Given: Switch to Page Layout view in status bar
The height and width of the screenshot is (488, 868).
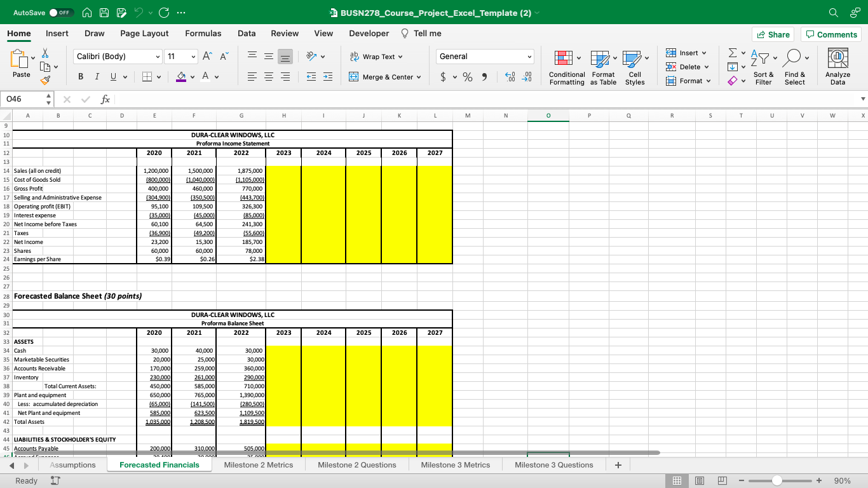Looking at the screenshot, I should 698,481.
